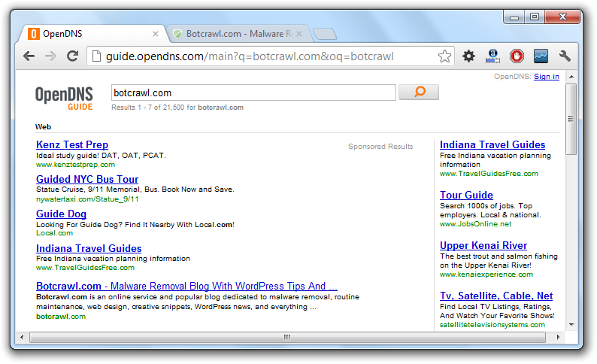Go back with the browser back arrow
597x364 pixels.
[29, 56]
